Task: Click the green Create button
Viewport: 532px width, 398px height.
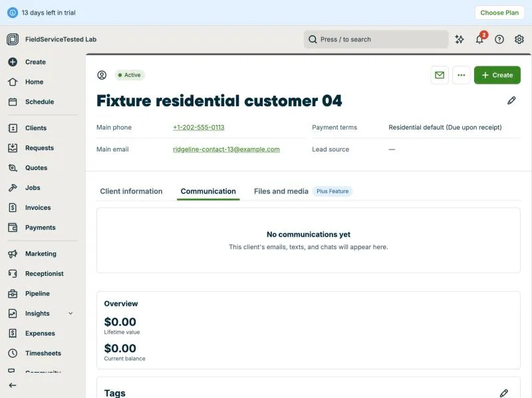Action: tap(497, 75)
